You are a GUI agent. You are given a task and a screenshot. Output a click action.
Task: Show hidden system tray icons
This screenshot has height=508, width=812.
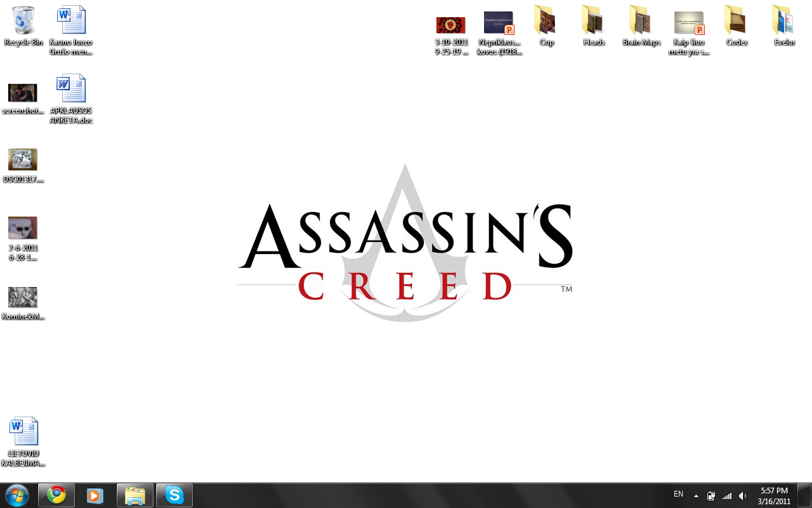click(696, 496)
